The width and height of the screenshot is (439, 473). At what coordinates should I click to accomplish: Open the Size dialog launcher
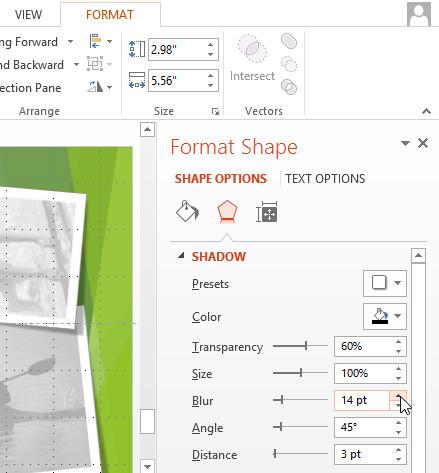(215, 112)
